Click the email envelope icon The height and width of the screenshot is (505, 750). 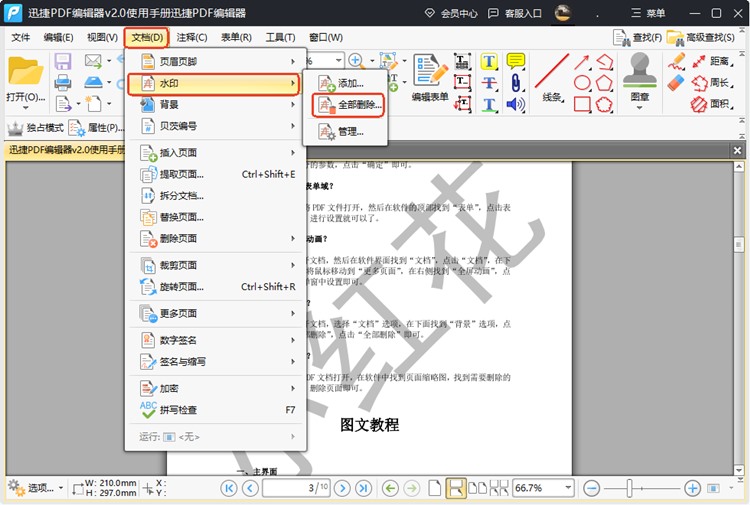point(93,61)
